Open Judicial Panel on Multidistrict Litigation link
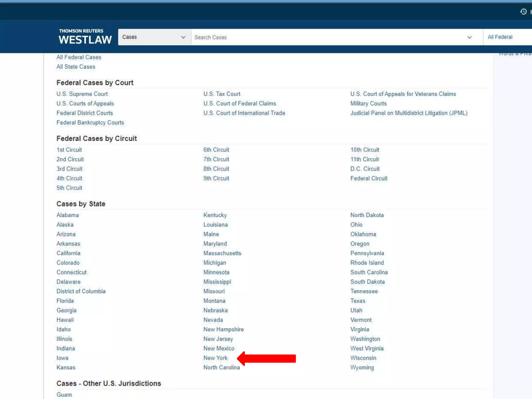The height and width of the screenshot is (399, 532). pos(409,113)
